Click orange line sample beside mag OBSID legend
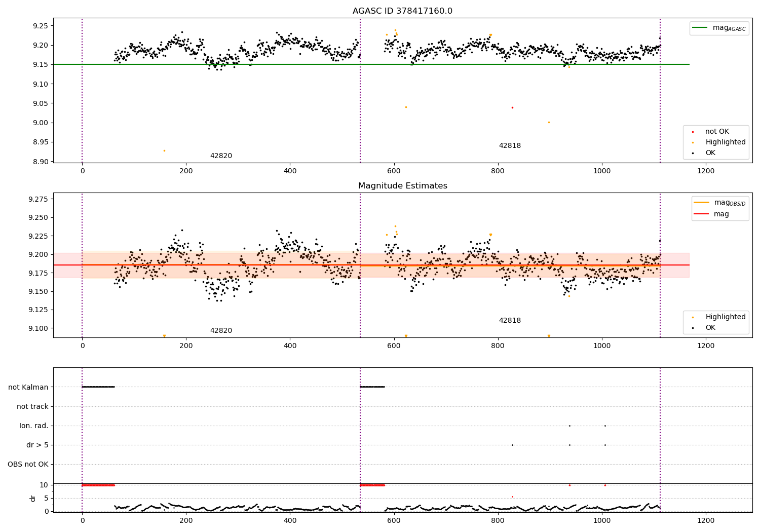This screenshot has height=532, width=760. pyautogui.click(x=701, y=203)
